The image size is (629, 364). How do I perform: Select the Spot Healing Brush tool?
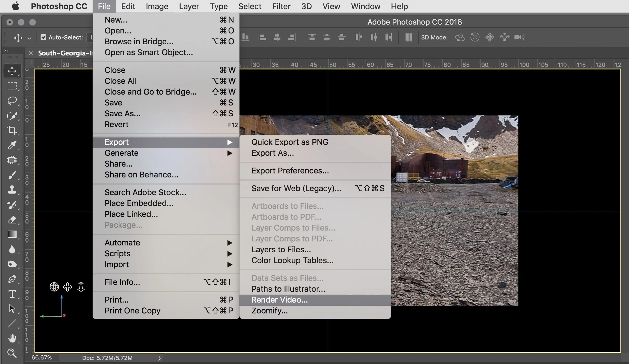coord(12,160)
